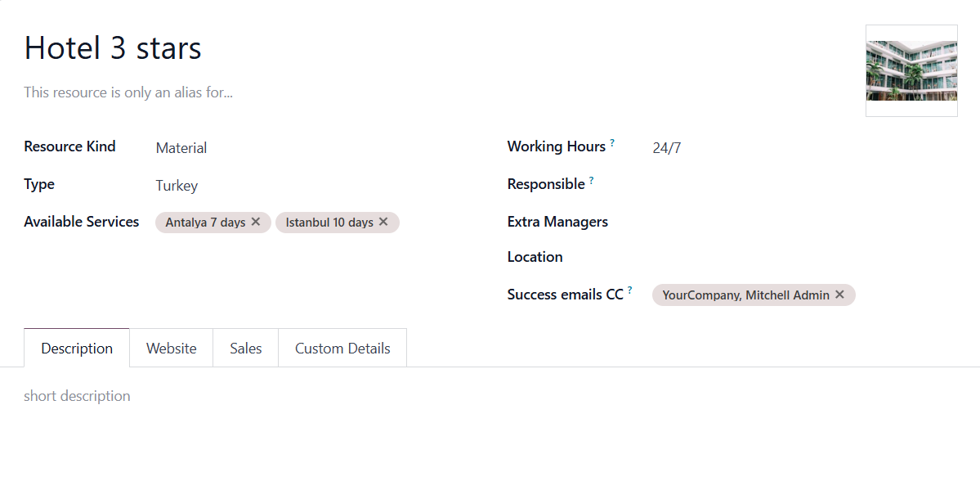This screenshot has height=477, width=980.
Task: Show Working Hours help tooltip icon
Action: (612, 142)
